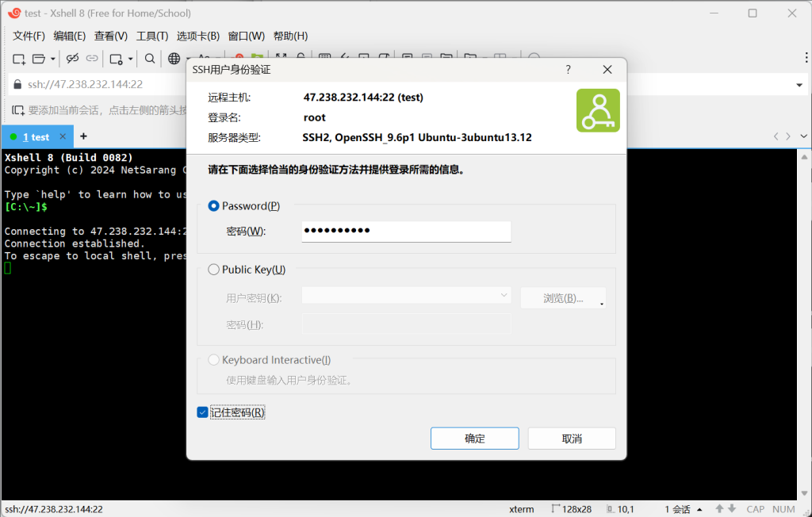Viewport: 812px width, 517px height.
Task: Click the status bar upload arrow icon
Action: click(719, 509)
